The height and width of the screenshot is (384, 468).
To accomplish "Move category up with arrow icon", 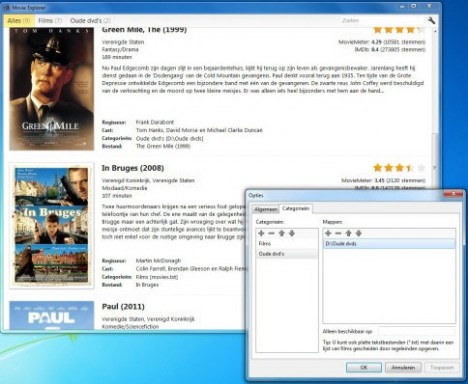I will tap(282, 233).
